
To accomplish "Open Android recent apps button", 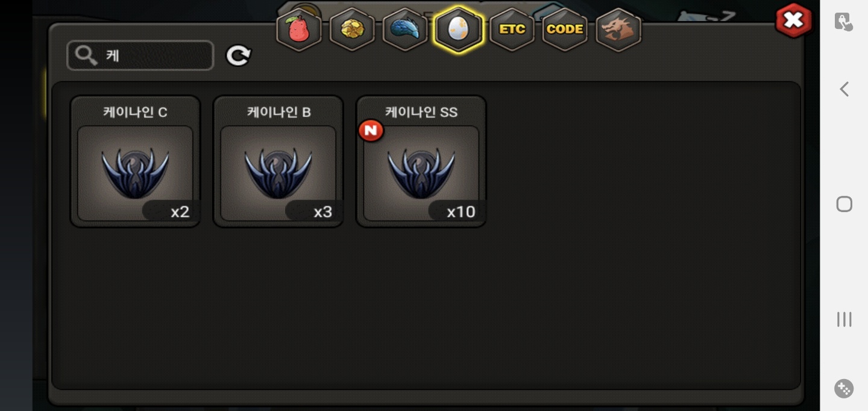I will (x=844, y=319).
